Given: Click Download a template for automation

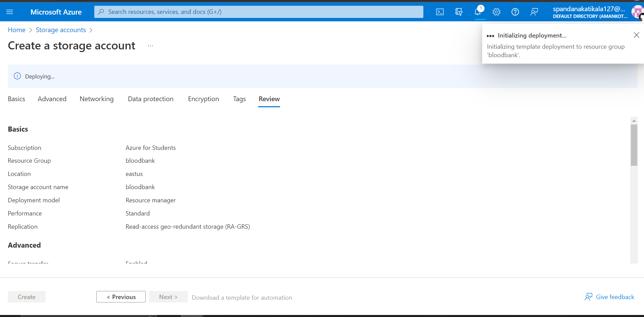Looking at the screenshot, I should (242, 297).
